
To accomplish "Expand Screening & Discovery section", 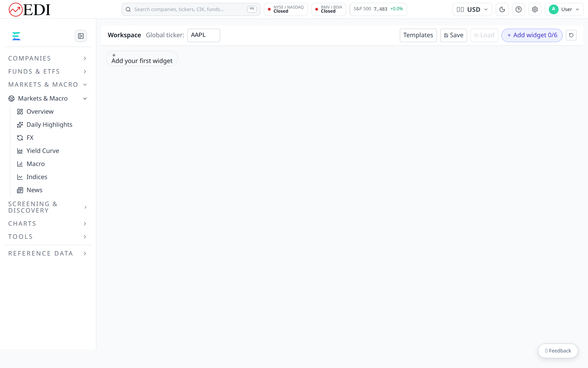I will [48, 207].
